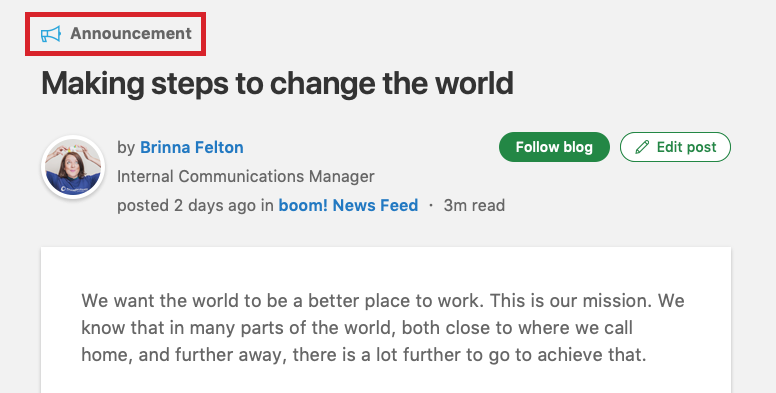Select the Announcement category label

[131, 34]
